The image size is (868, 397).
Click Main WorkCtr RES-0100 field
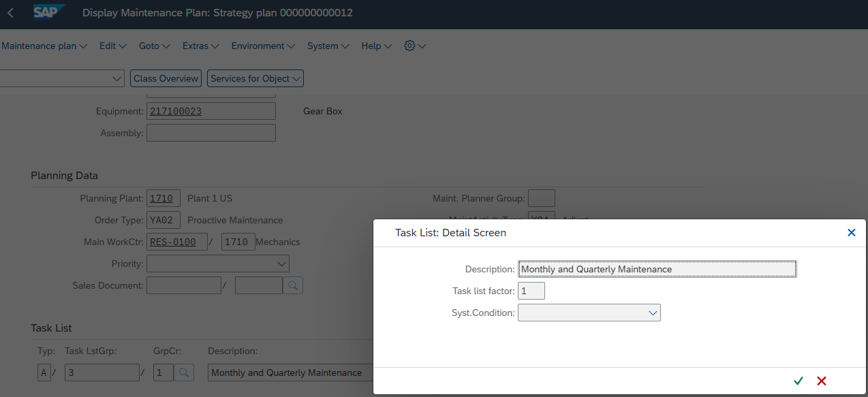[x=176, y=242]
